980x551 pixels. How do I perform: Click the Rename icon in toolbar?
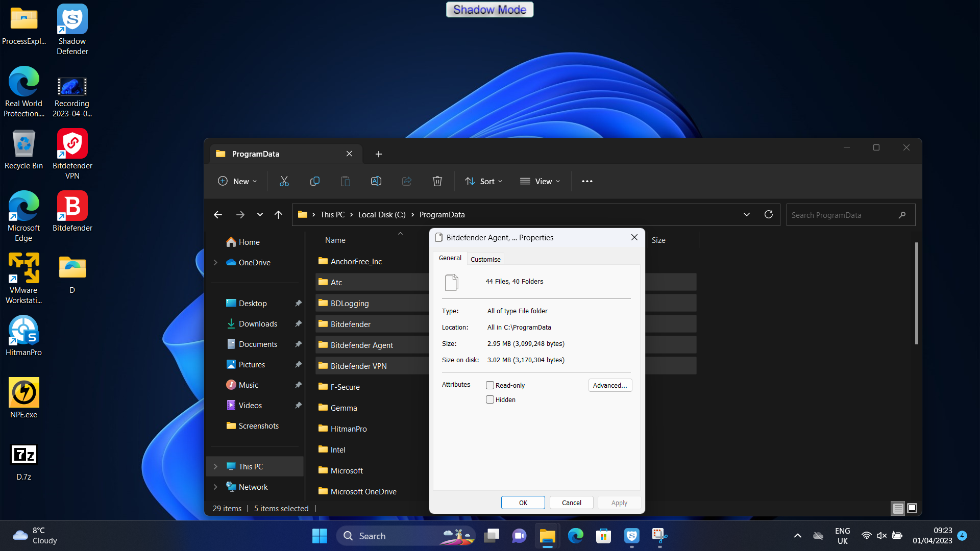tap(376, 181)
